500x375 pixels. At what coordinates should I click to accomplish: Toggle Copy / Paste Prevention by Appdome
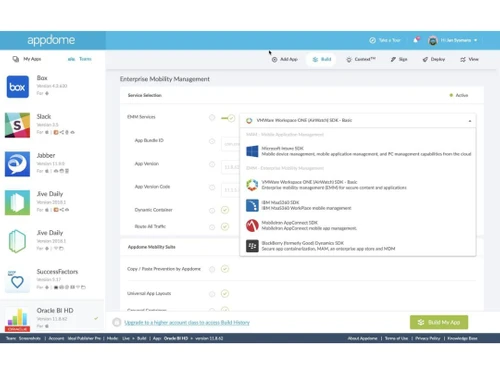pos(225,269)
